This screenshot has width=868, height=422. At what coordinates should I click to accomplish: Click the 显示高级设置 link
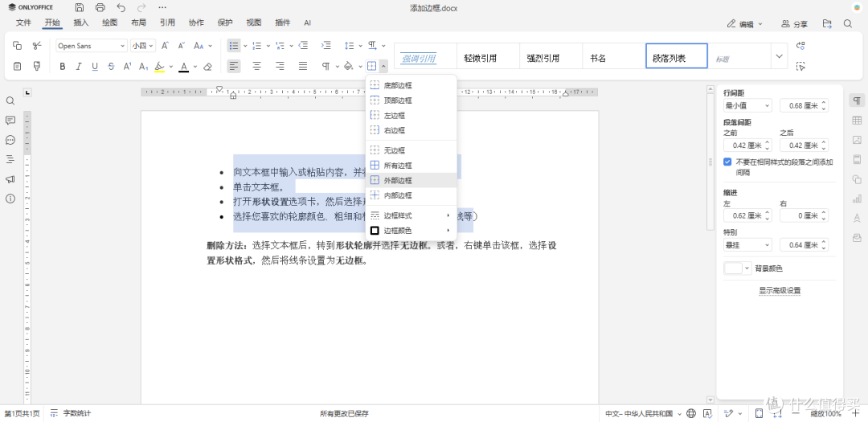780,290
